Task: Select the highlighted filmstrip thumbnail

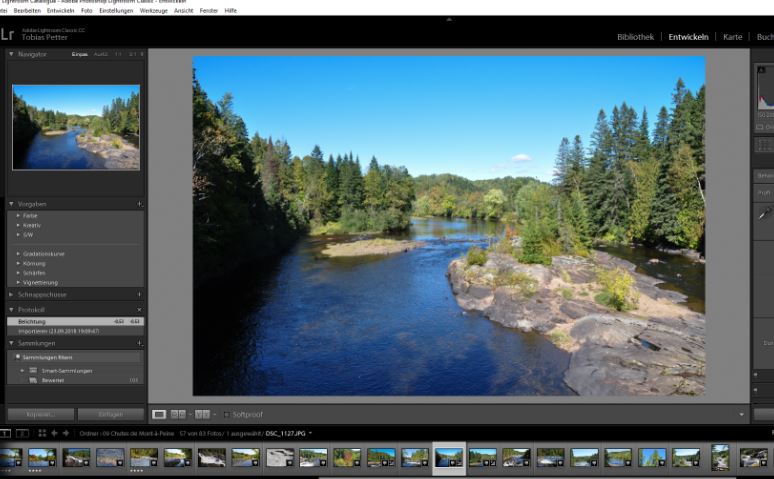Action: [449, 458]
